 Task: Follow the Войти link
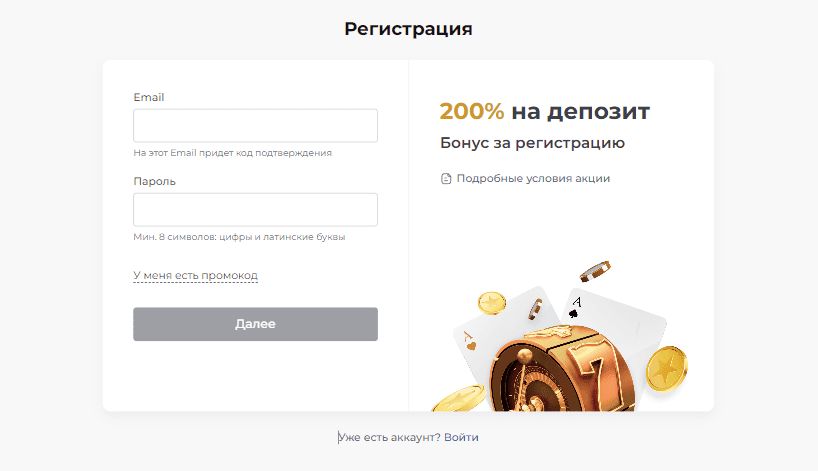(x=461, y=437)
